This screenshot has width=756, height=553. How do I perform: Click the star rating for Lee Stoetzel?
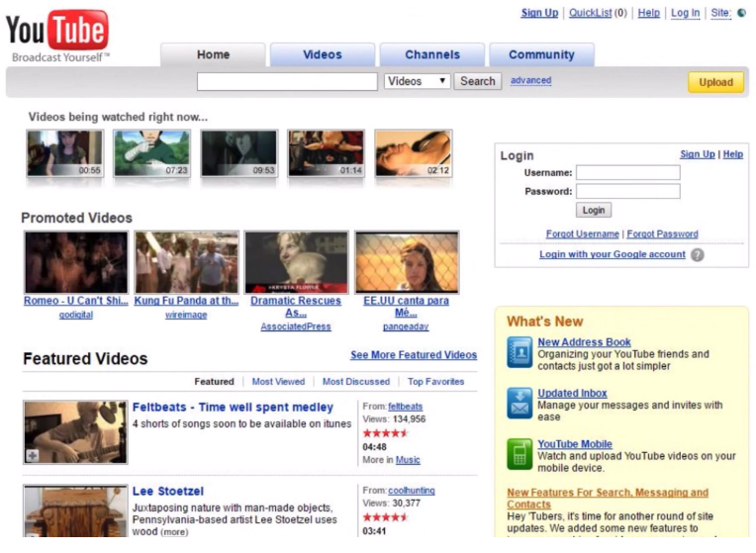(385, 517)
